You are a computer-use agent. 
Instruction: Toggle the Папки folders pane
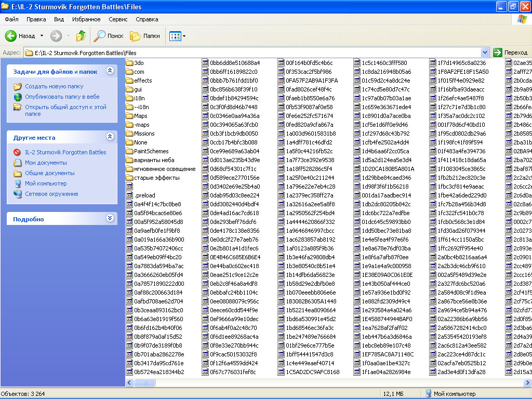(145, 36)
